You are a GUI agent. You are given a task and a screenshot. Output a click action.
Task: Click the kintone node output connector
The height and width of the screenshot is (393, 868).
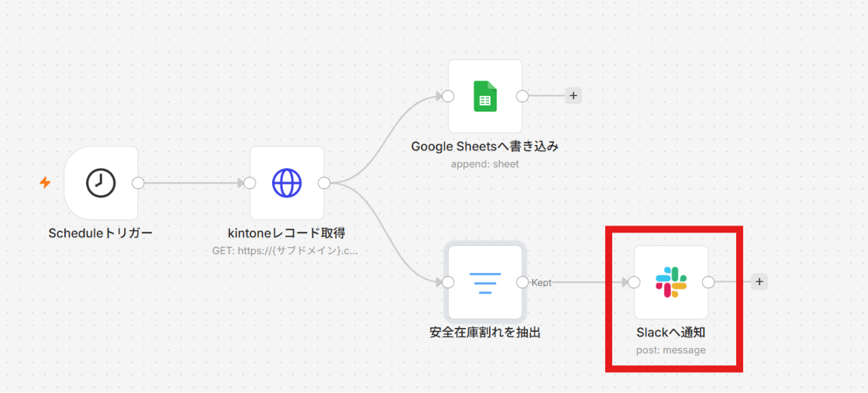coord(324,183)
